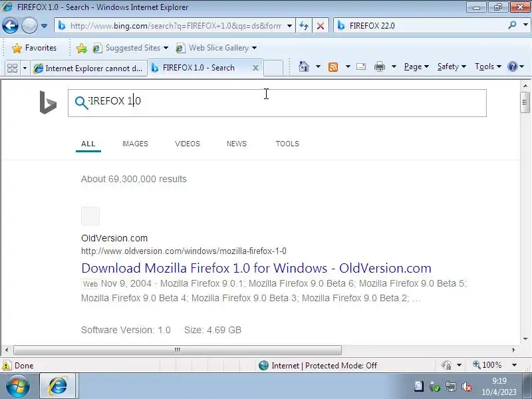532x399 pixels.
Task: Click the Refresh page icon
Action: pyautogui.click(x=304, y=26)
